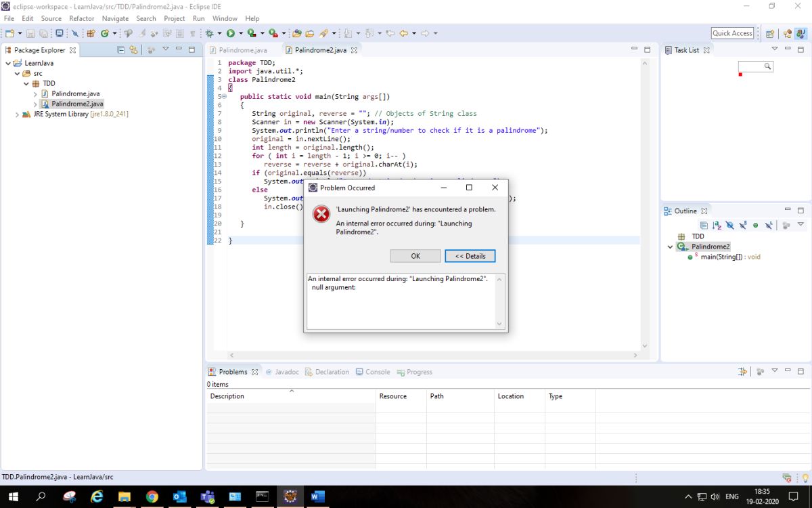The image size is (812, 508).
Task: Click the Resource column header in Problems
Action: [401, 396]
